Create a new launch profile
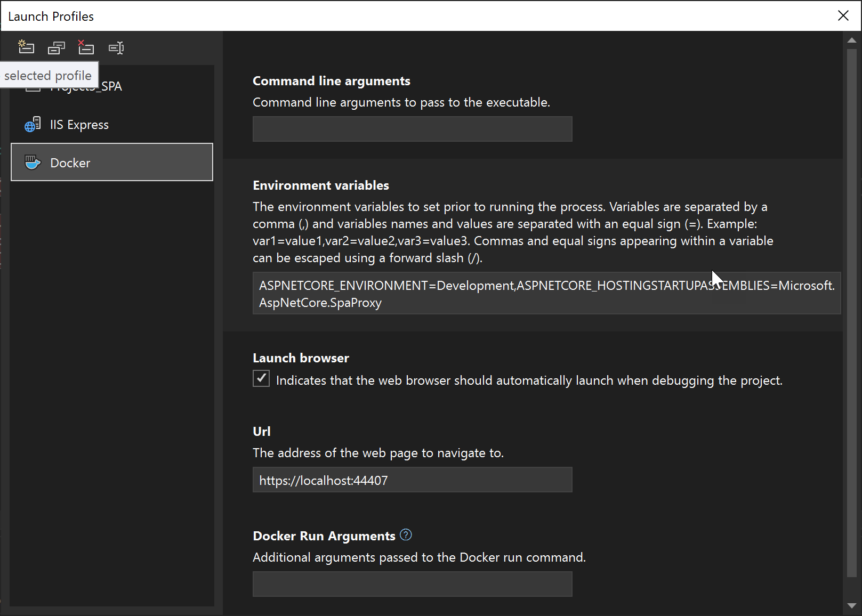 tap(26, 47)
